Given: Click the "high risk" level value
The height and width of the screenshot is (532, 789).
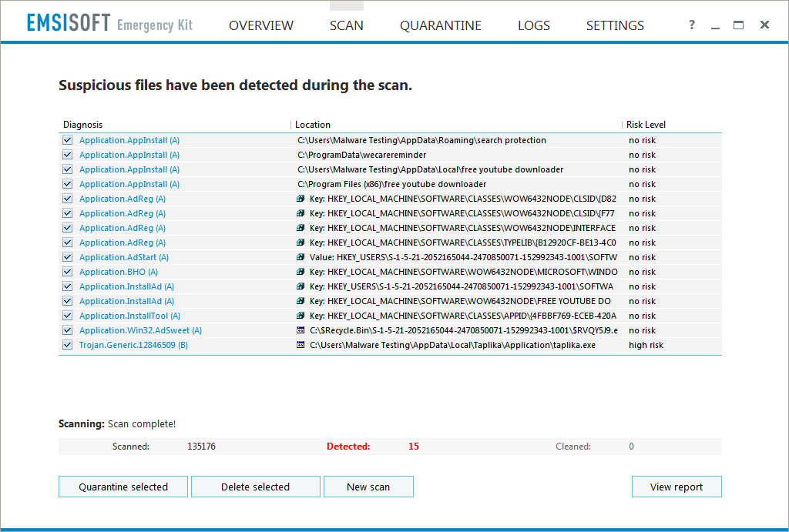Looking at the screenshot, I should click(x=646, y=345).
